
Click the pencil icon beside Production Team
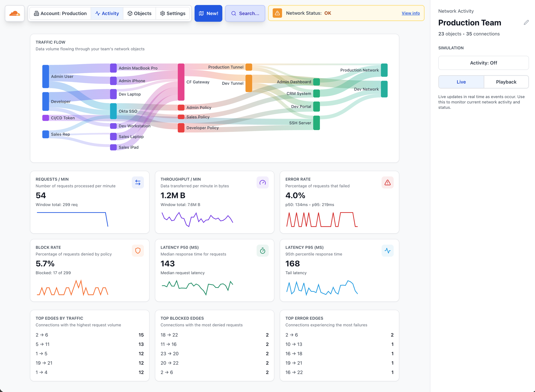point(526,22)
